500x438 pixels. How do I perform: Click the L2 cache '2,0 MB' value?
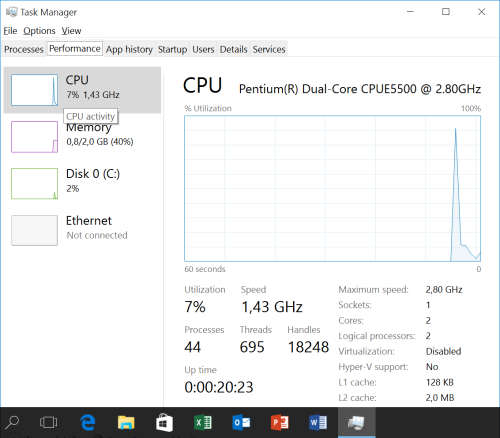click(440, 397)
